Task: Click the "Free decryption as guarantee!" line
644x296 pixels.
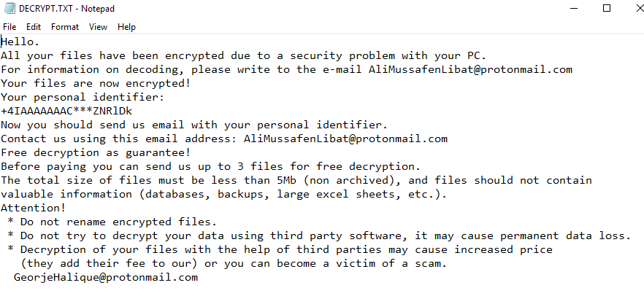Action: (x=96, y=152)
